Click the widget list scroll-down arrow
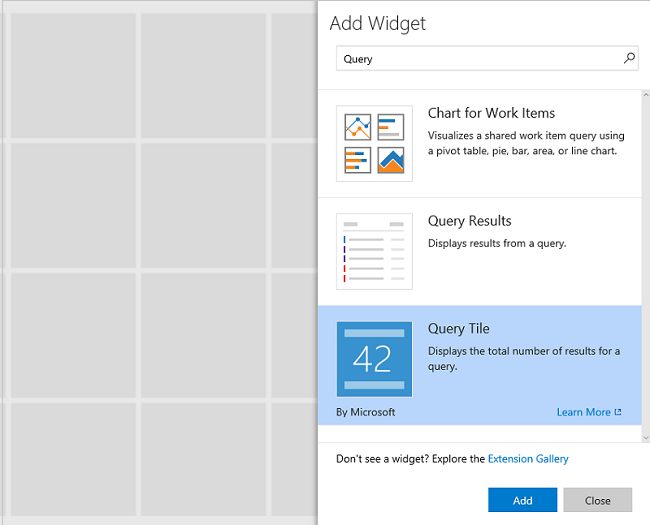 (x=645, y=437)
